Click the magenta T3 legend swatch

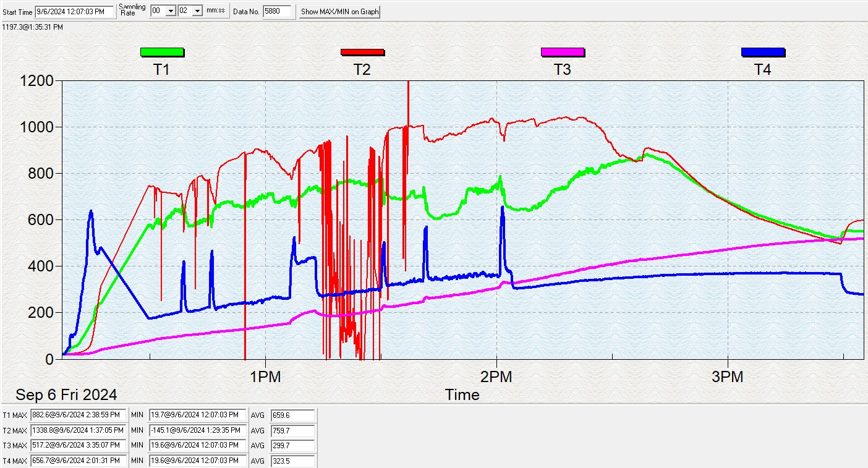tap(563, 52)
